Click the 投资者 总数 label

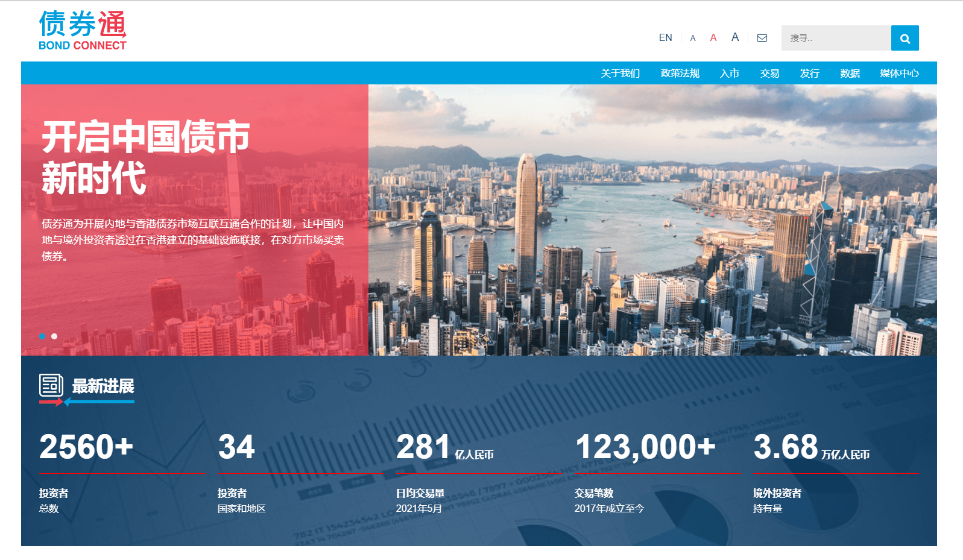54,501
